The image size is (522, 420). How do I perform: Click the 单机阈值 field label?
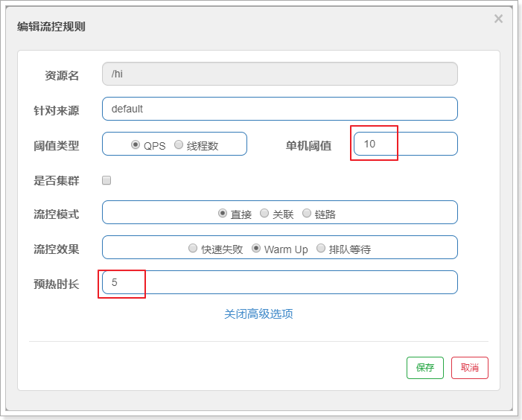click(x=308, y=146)
